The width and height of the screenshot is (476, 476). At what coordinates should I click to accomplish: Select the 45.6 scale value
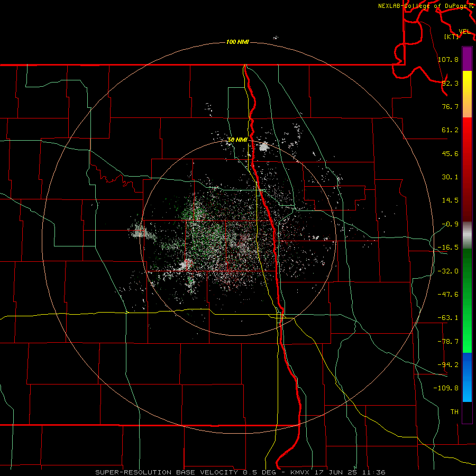[450, 153]
